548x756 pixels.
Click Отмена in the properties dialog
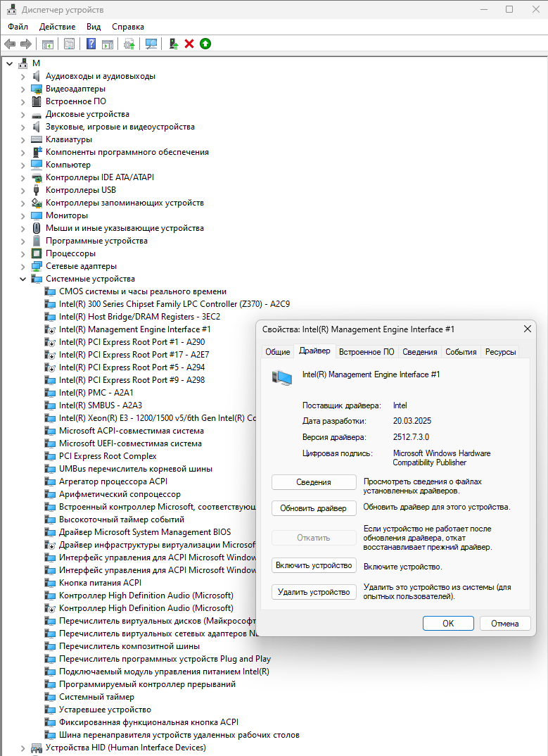[x=504, y=623]
